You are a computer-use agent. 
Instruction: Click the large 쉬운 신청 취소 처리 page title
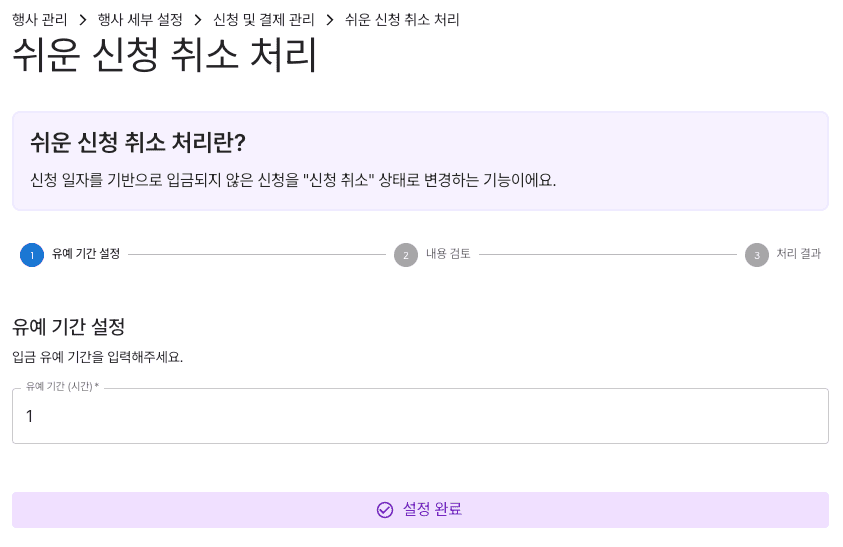(165, 56)
